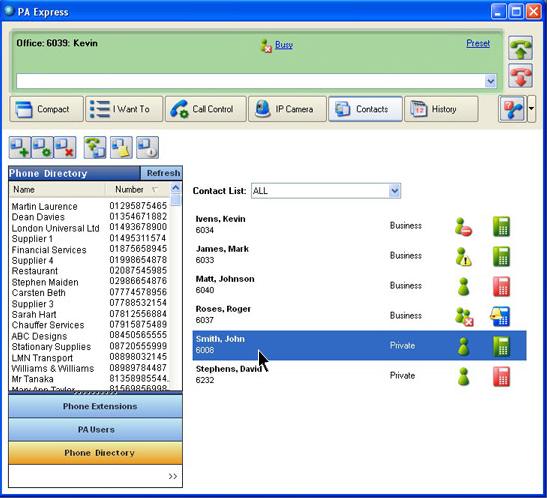Click Matt, Johnson's red phone icon
The width and height of the screenshot is (547, 498).
(501, 287)
